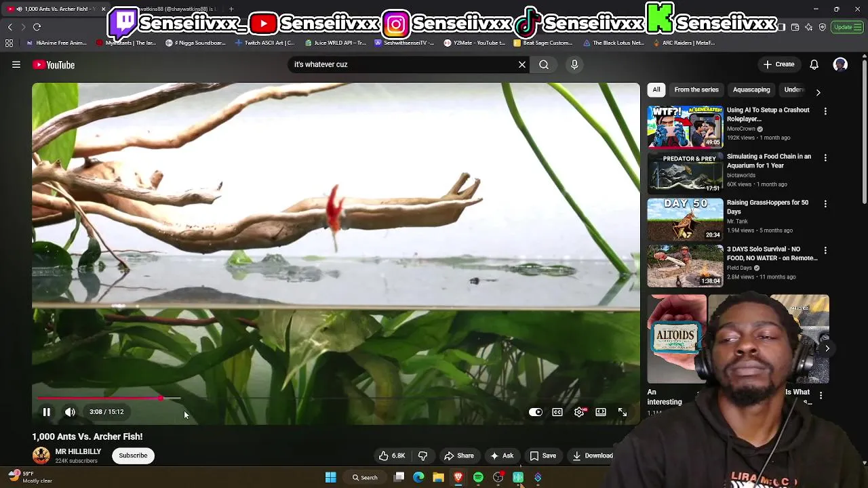Go to the YouTube home logo
The height and width of the screenshot is (488, 868).
pos(54,64)
